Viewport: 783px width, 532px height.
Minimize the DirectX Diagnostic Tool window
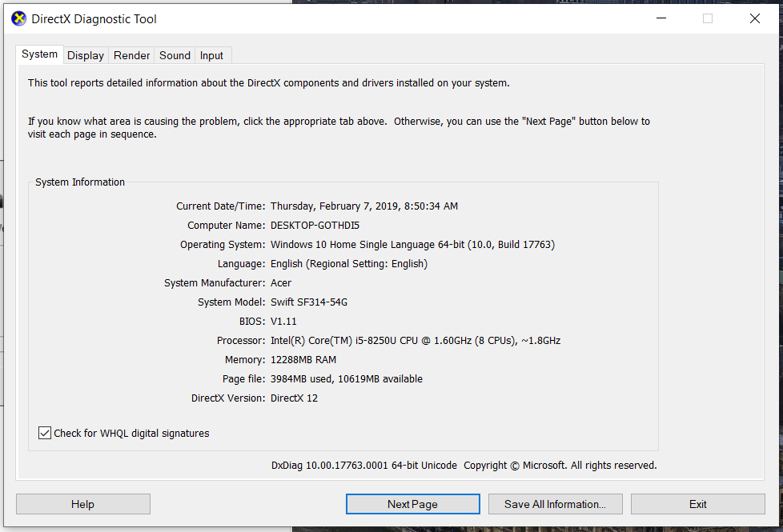(x=661, y=18)
